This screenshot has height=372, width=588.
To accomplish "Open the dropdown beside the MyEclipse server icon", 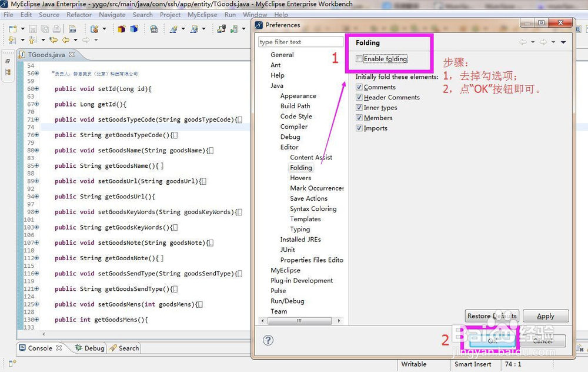I will tap(104, 29).
